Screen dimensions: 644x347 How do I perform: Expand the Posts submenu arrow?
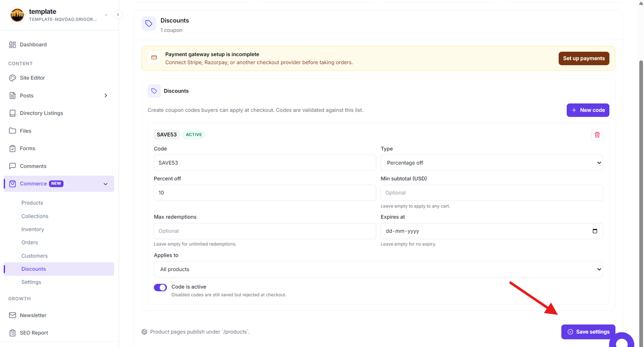[106, 96]
